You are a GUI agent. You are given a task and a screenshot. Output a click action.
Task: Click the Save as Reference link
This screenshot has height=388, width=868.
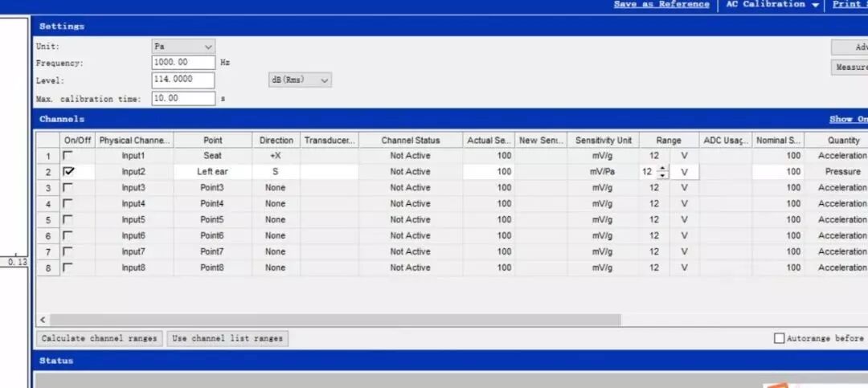(x=661, y=5)
